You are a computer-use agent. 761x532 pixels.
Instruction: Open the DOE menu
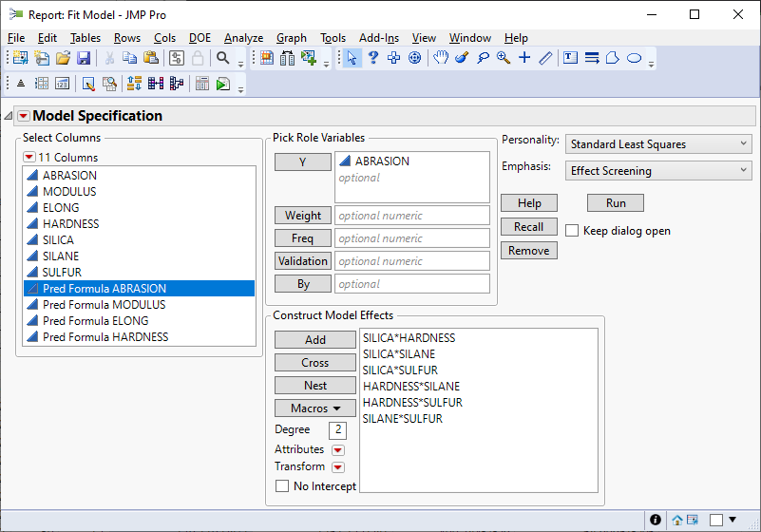point(200,38)
